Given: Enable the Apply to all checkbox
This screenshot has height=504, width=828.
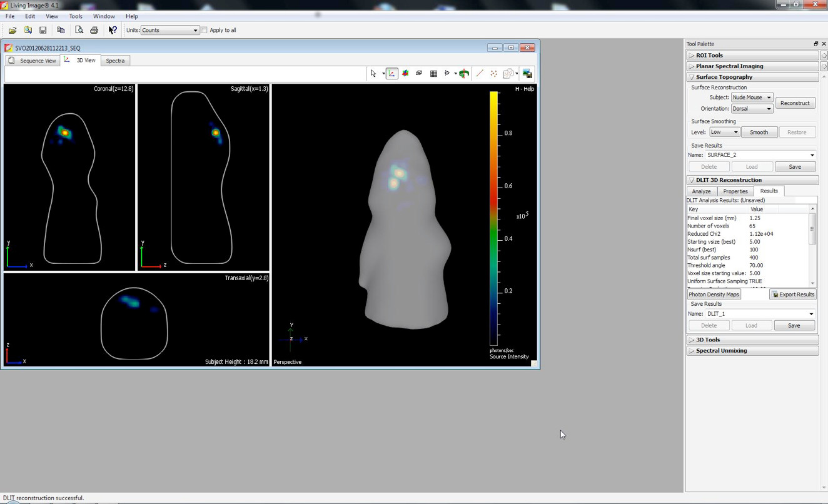Looking at the screenshot, I should 204,30.
